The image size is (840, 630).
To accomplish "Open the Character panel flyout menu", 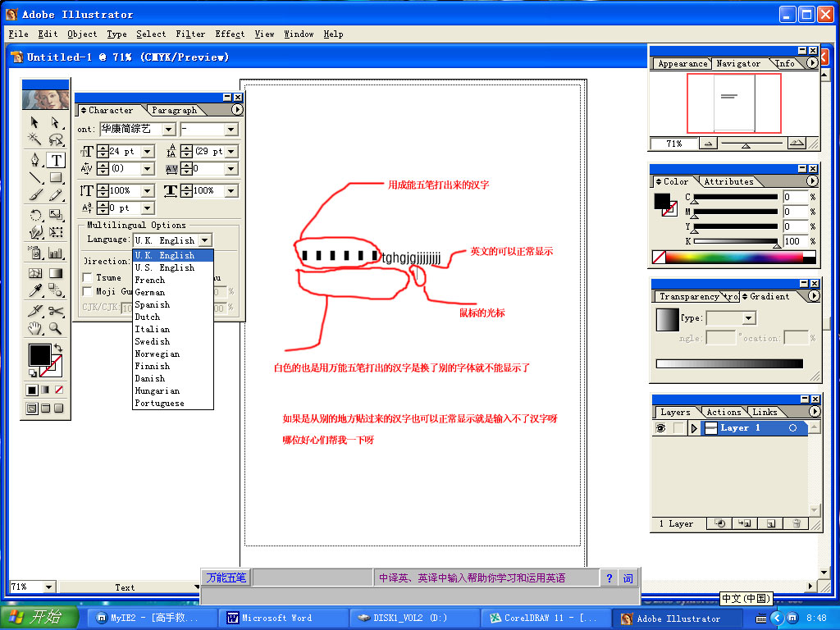I will click(237, 110).
